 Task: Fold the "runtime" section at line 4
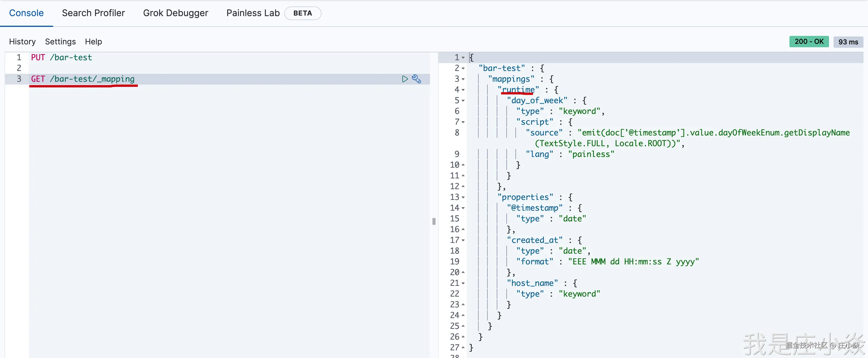point(463,90)
